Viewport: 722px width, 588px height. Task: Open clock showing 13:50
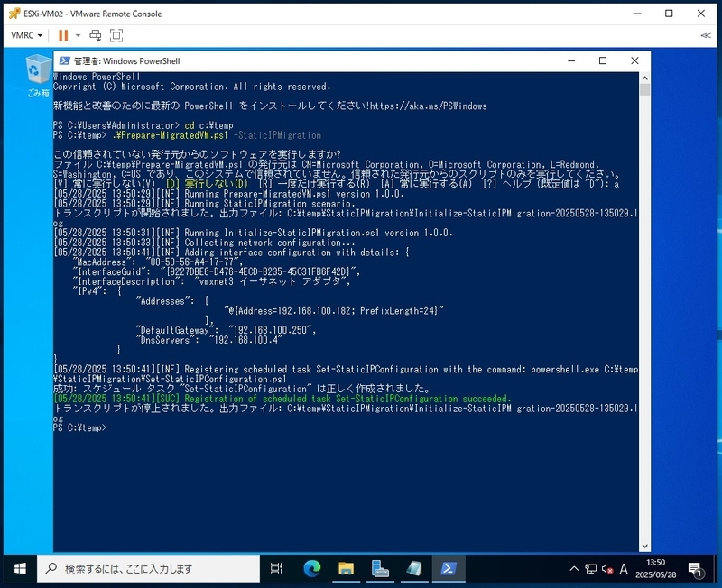656,569
